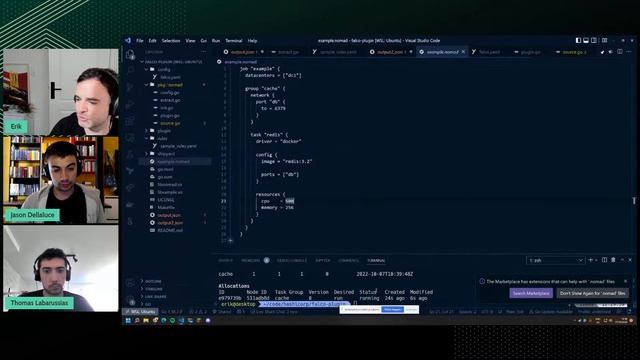Open the Go menu
This screenshot has width=640, height=360.
click(x=203, y=41)
